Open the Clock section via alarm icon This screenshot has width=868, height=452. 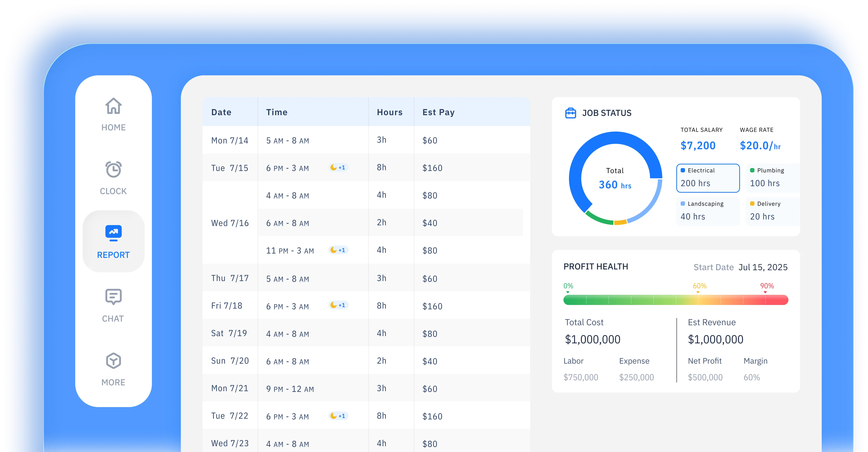[x=113, y=170]
